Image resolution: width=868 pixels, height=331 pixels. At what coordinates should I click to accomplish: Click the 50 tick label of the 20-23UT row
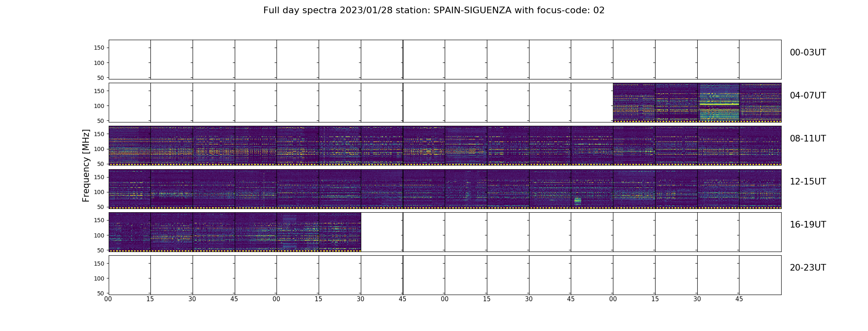click(x=101, y=293)
